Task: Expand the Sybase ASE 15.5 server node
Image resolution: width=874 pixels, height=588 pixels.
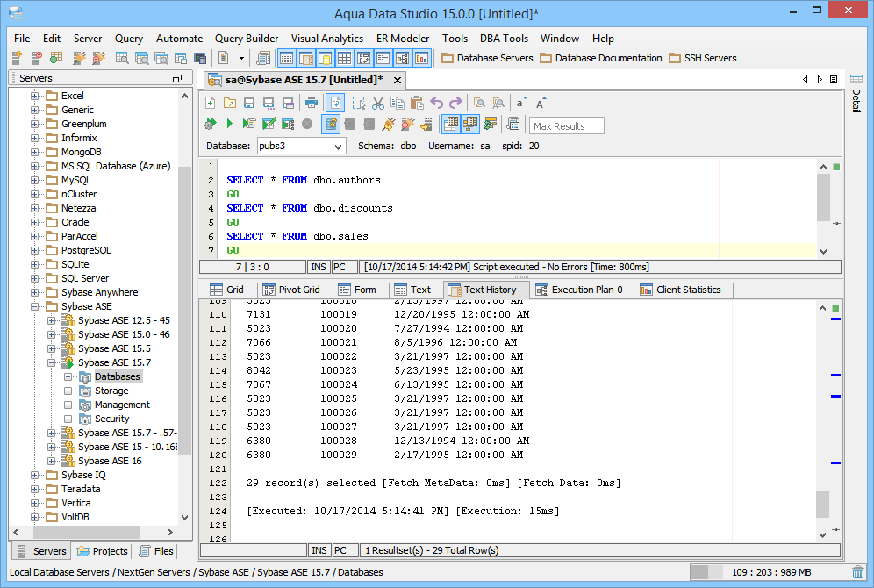Action: click(x=52, y=348)
